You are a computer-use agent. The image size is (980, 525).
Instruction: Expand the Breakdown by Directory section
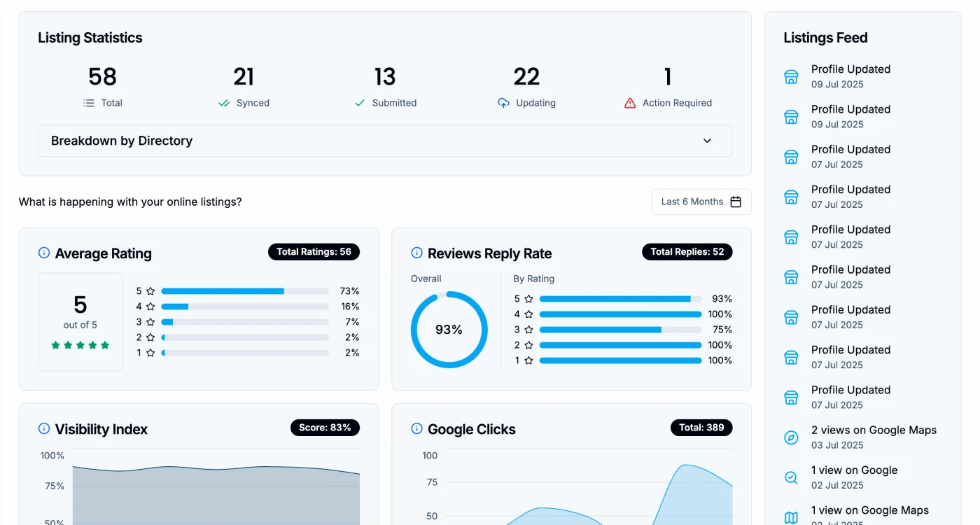[x=385, y=141]
